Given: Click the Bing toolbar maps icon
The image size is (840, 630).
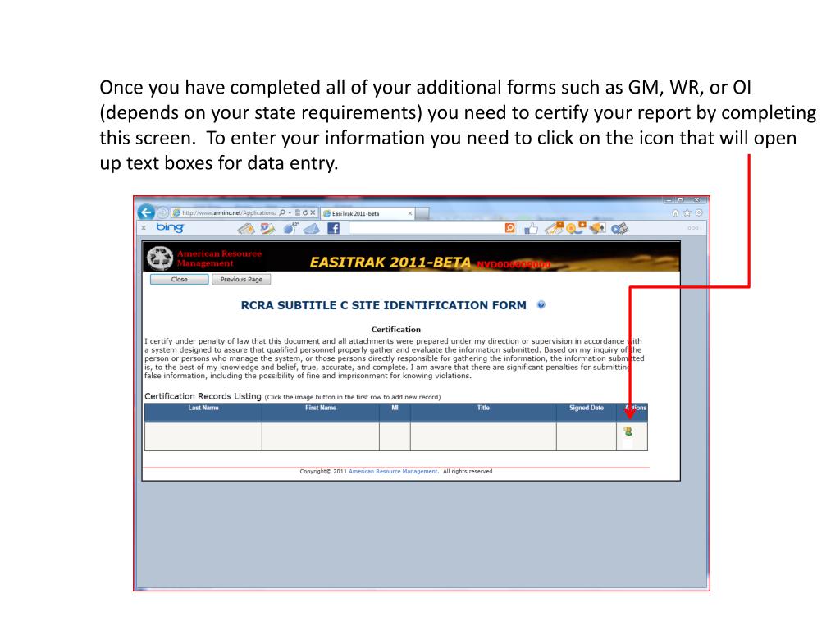Looking at the screenshot, I should coord(267,229).
